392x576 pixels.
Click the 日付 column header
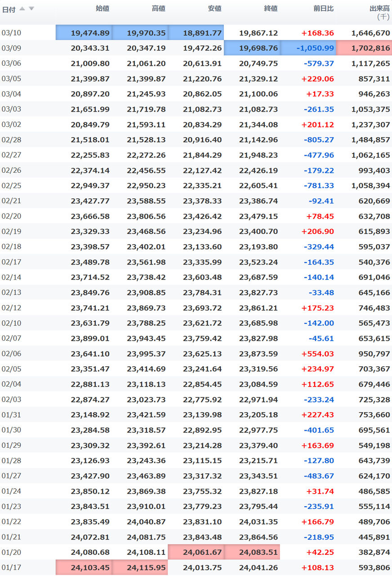pos(9,9)
